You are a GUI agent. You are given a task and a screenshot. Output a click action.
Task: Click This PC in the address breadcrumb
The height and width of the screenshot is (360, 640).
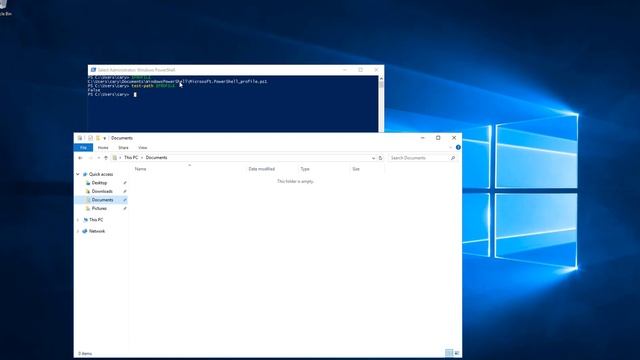coord(131,158)
